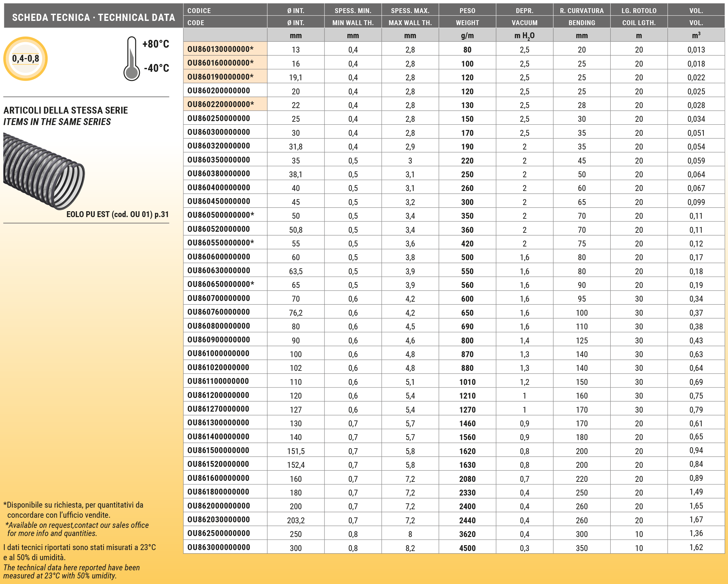
Task: Click the SCHEDA TECNICA title banner
Action: (93, 17)
